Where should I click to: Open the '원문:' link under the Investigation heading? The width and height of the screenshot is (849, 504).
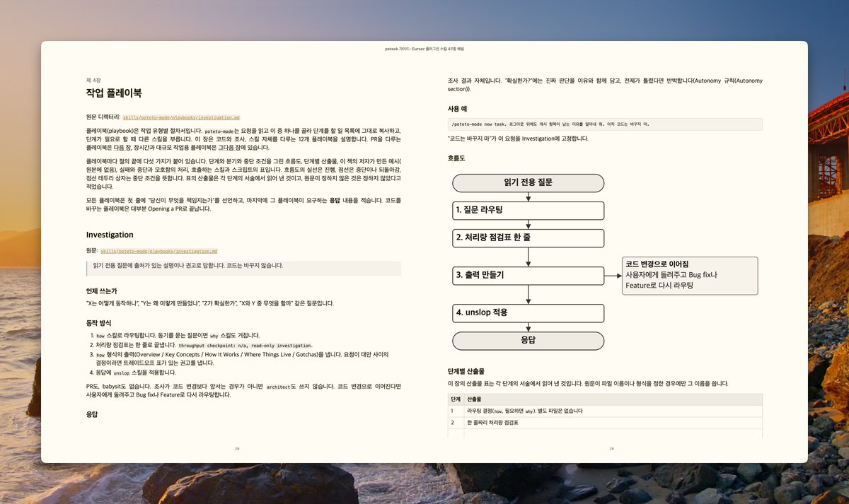pos(158,251)
